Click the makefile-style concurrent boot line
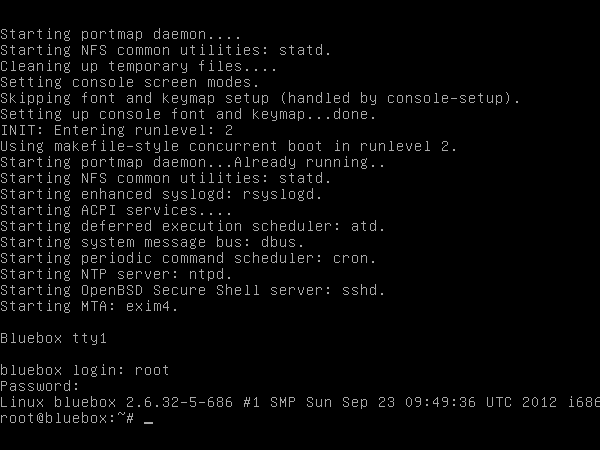The image size is (600, 450). coord(228,146)
